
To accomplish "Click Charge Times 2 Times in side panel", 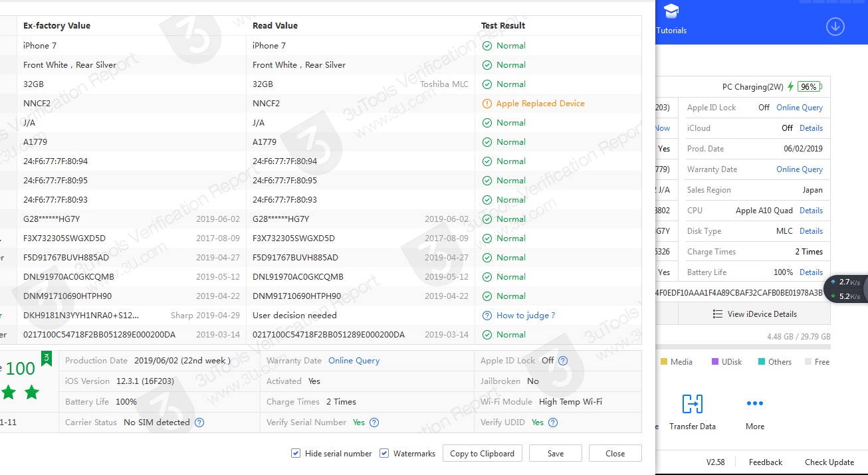I will (x=809, y=252).
